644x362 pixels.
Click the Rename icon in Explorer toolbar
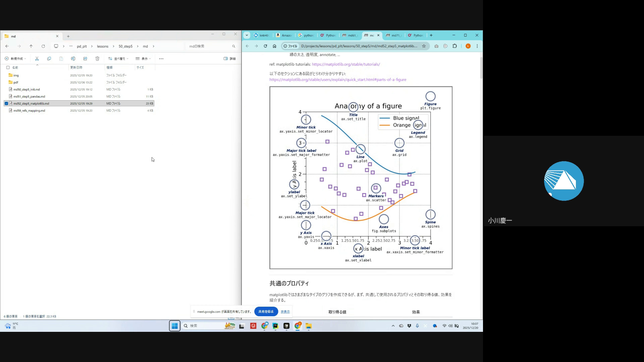point(73,59)
